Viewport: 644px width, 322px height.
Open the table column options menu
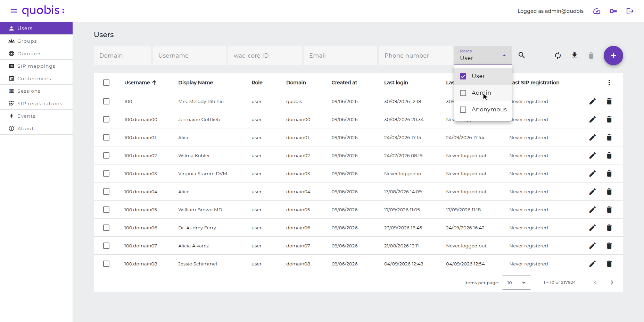tap(609, 83)
